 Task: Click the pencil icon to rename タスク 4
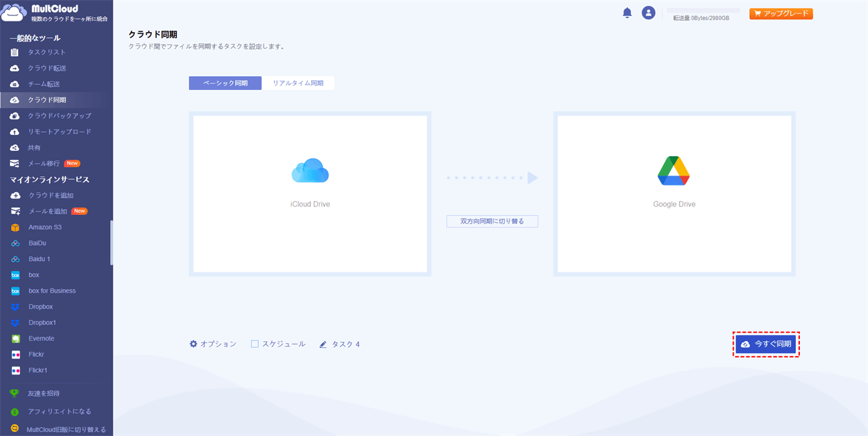click(323, 345)
